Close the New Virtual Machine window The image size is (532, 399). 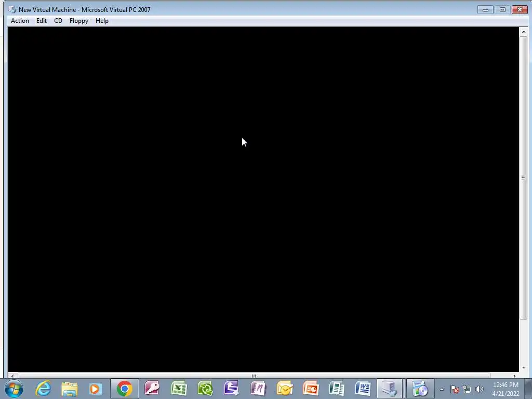coord(520,10)
